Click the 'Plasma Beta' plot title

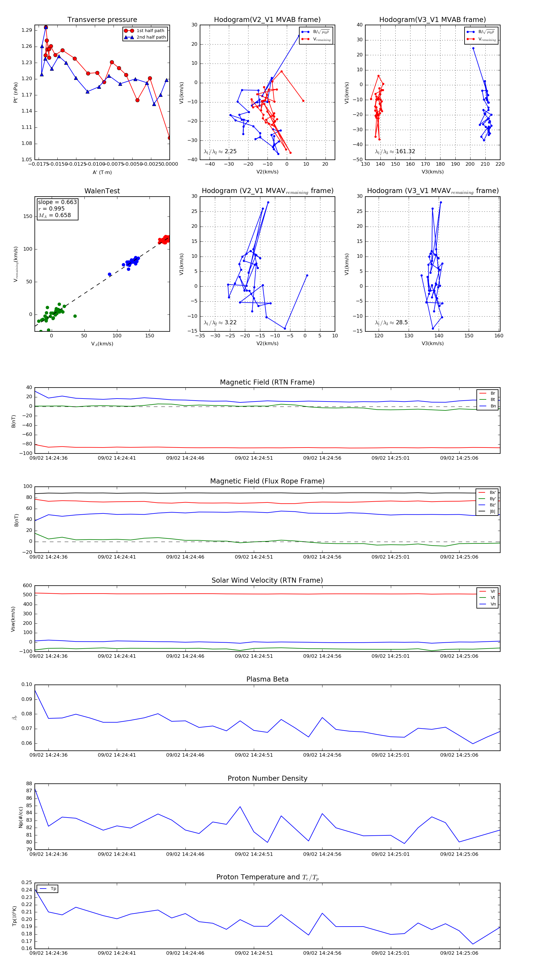(267, 679)
